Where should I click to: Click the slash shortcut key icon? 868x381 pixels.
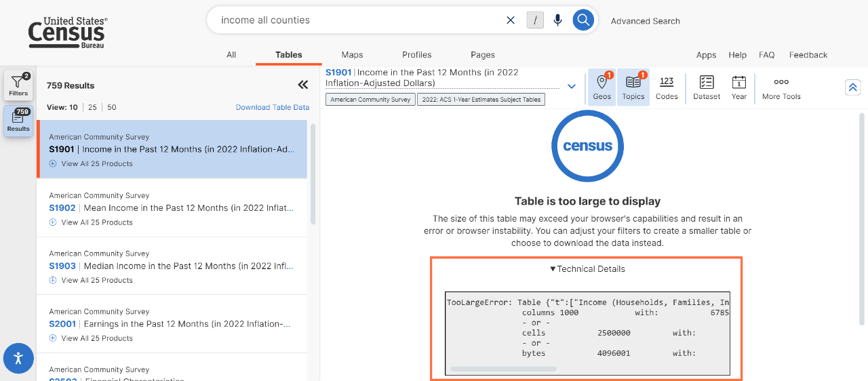(535, 20)
